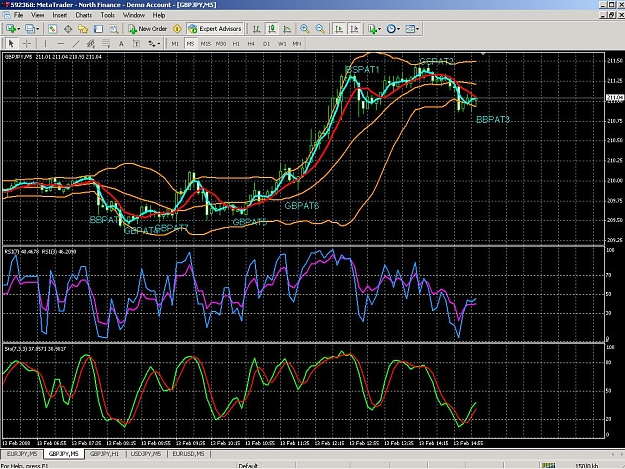Click the Zoom Out magnifier icon
Image resolution: width=625 pixels, height=469 pixels.
pyautogui.click(x=320, y=29)
